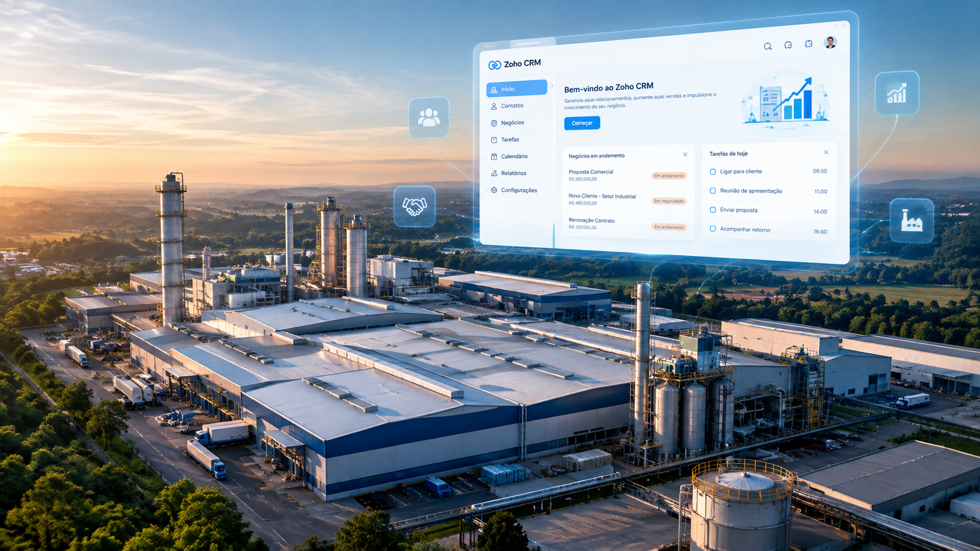Image resolution: width=980 pixels, height=551 pixels.
Task: Click the 16.00 task time
Action: point(821,232)
